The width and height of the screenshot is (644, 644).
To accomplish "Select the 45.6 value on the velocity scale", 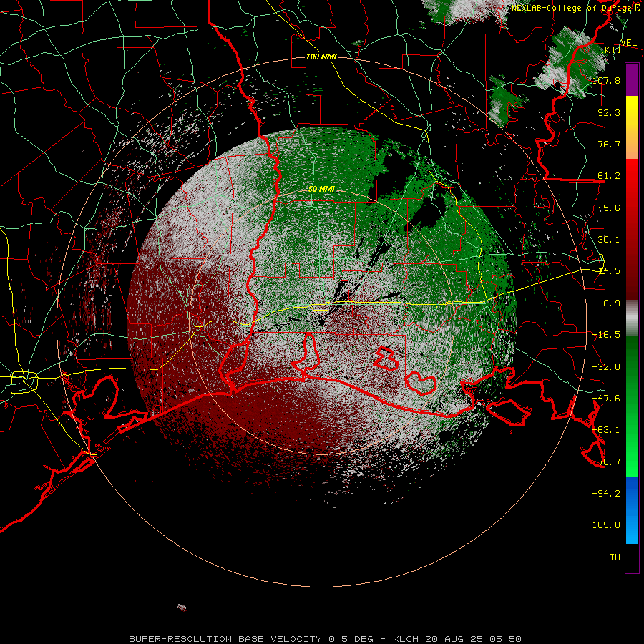I will pos(609,208).
